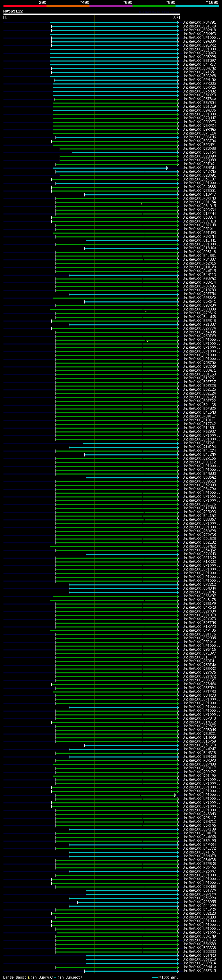Click the query end position 387
The height and width of the screenshot is (980, 222).
tap(175, 17)
